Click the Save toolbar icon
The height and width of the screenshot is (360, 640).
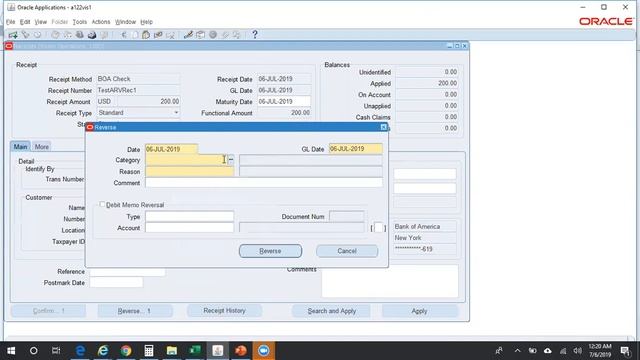coord(55,35)
